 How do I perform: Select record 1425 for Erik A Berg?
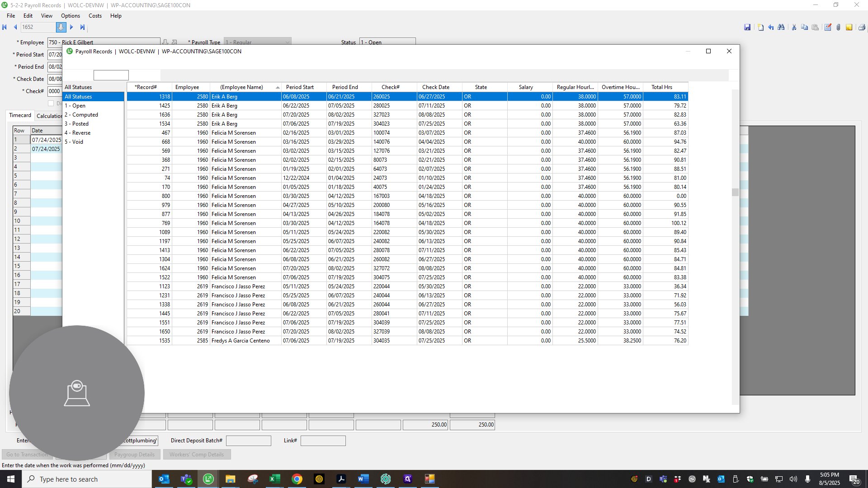tap(407, 106)
